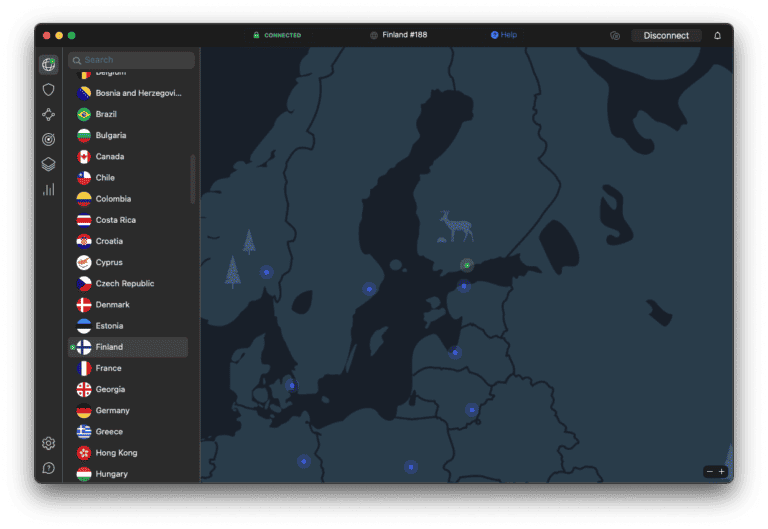The height and width of the screenshot is (529, 768).
Task: Open the Help link
Action: pyautogui.click(x=504, y=35)
